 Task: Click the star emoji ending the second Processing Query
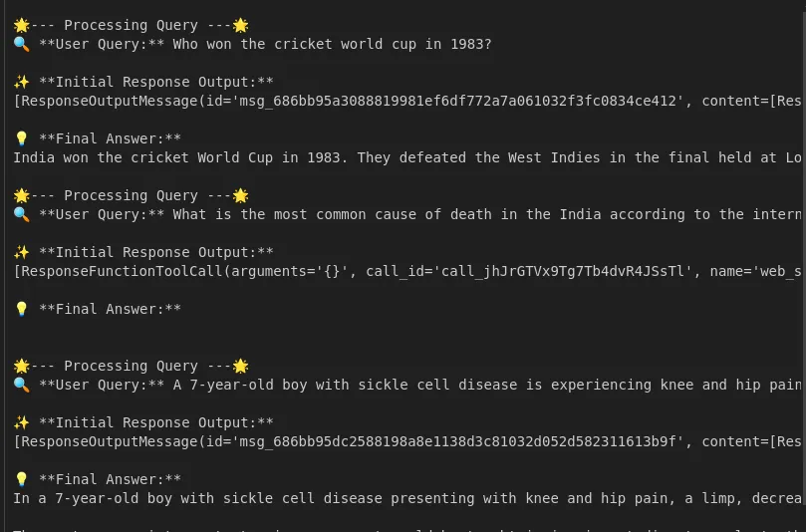click(240, 195)
